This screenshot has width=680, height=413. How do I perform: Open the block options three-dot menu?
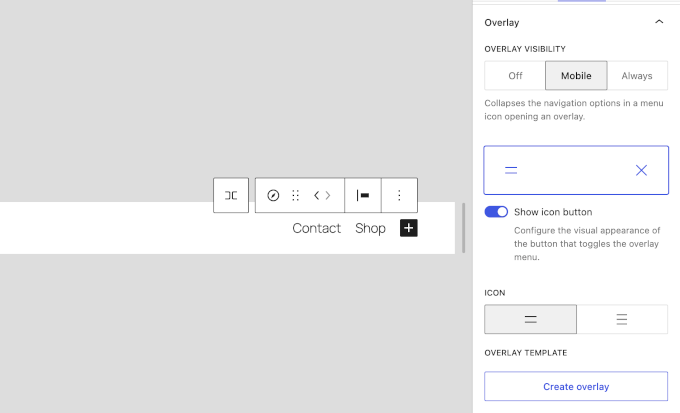(399, 195)
